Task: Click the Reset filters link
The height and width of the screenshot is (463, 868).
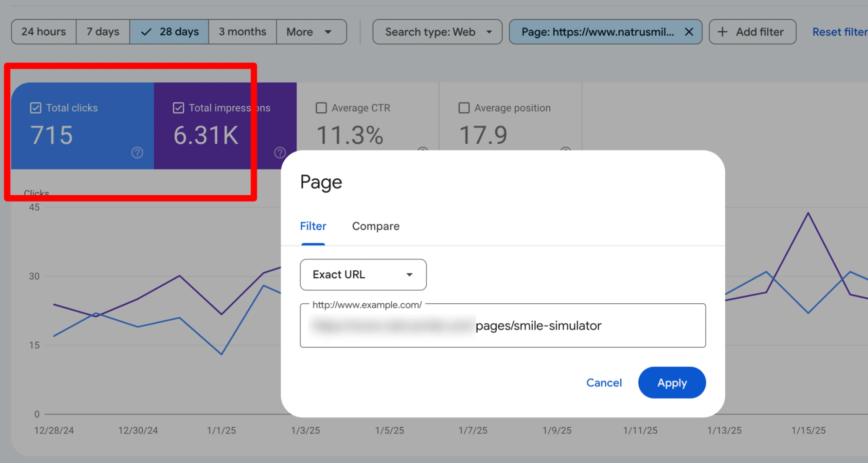Action: point(840,32)
